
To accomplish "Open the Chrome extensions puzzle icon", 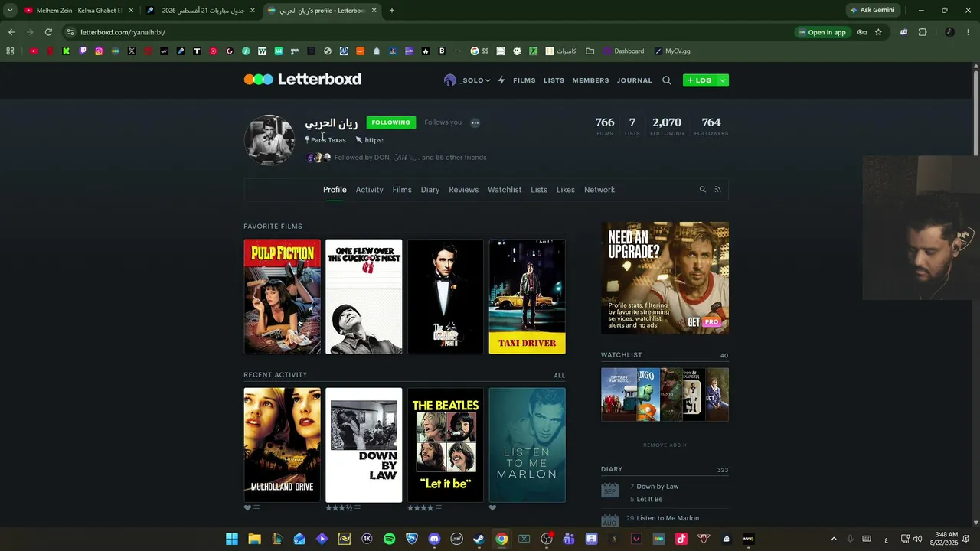I will tap(923, 32).
